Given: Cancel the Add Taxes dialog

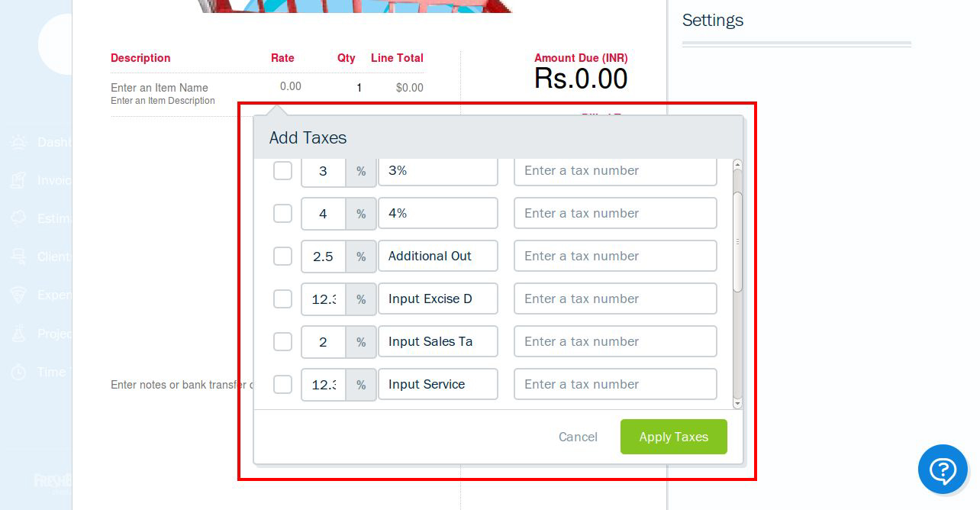Looking at the screenshot, I should pyautogui.click(x=578, y=437).
